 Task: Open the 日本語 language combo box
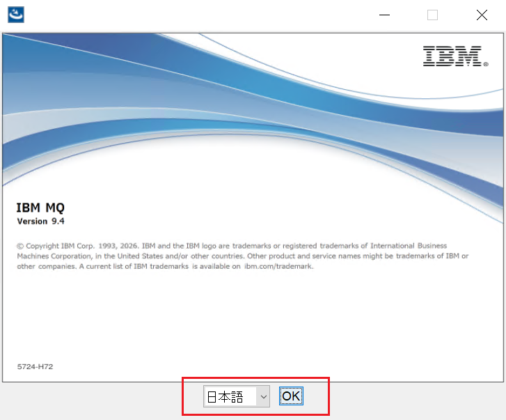point(237,396)
